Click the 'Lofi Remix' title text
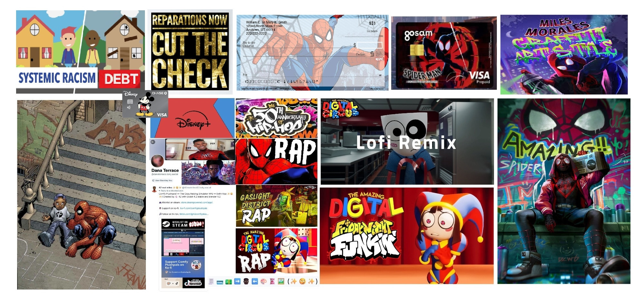644x304 pixels. click(x=406, y=143)
